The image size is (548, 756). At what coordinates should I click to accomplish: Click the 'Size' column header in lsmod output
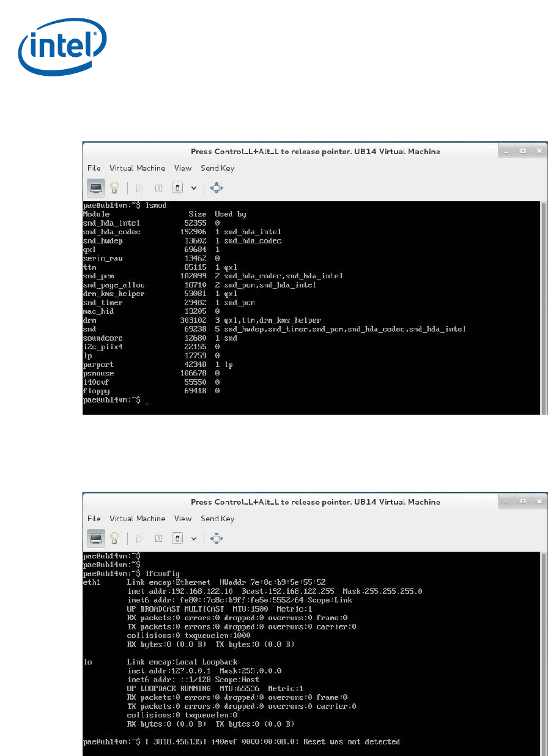click(x=198, y=215)
